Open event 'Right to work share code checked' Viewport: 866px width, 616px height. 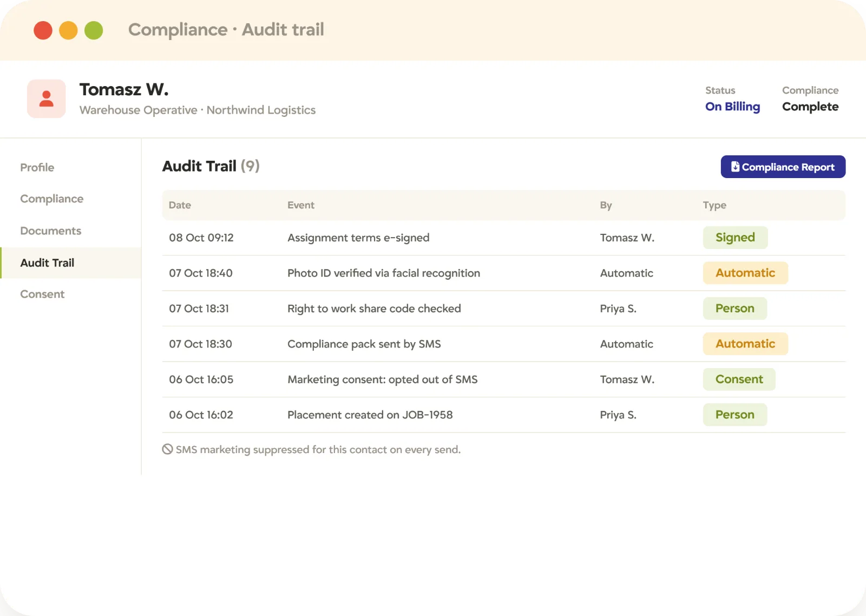point(374,309)
